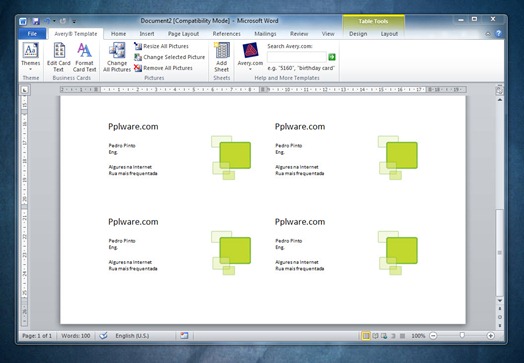Click the Zoom In plus button
The width and height of the screenshot is (524, 363).
pyautogui.click(x=491, y=336)
